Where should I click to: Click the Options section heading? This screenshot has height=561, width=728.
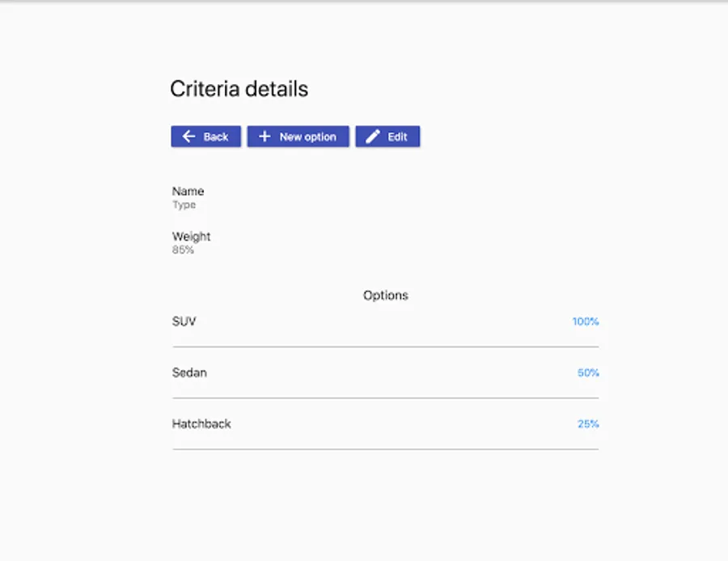(x=385, y=295)
